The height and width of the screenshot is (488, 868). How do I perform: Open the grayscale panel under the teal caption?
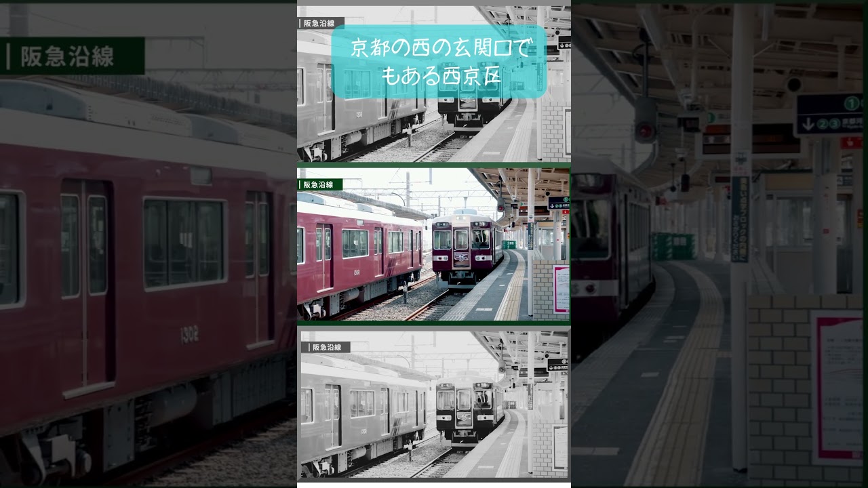[433, 84]
